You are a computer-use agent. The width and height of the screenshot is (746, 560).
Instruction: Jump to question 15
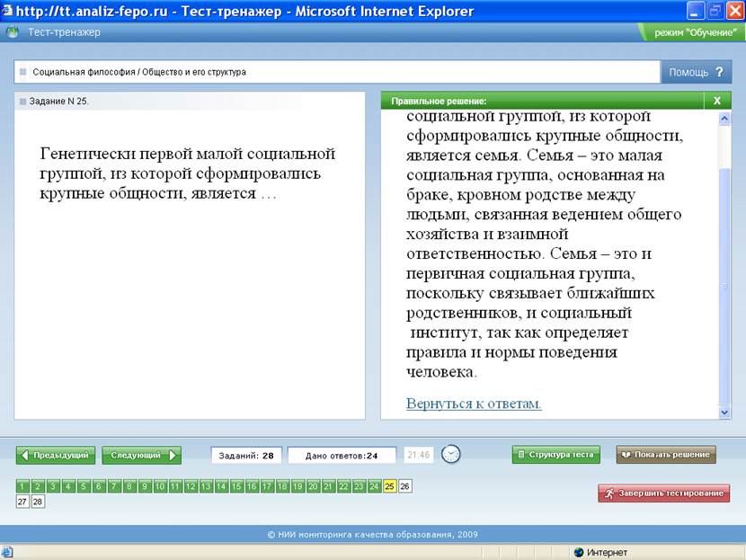click(236, 486)
